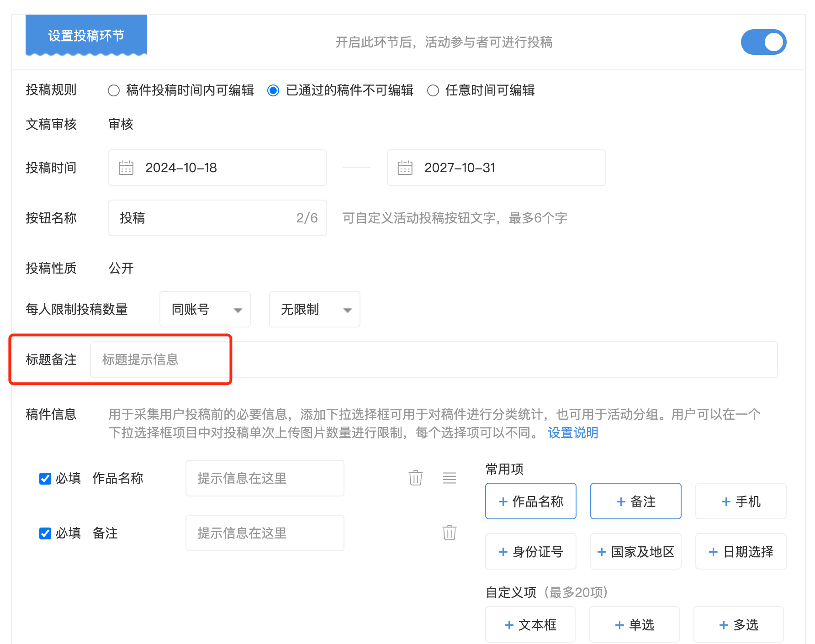Open the 同账号 dropdown
815x644 pixels.
pos(205,309)
